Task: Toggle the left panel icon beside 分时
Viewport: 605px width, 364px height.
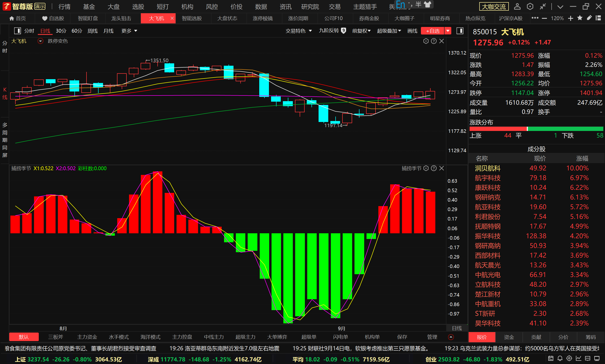Action: tap(17, 31)
